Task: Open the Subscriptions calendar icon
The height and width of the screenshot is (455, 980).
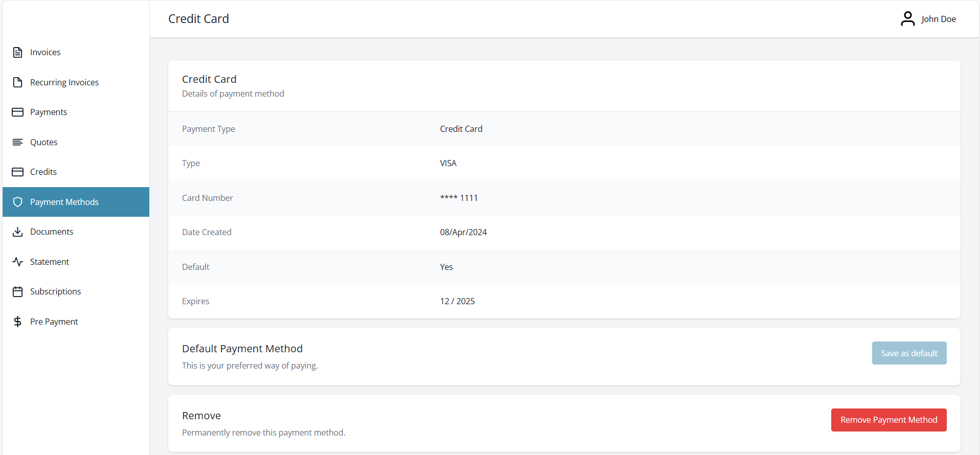Action: pyautogui.click(x=18, y=291)
